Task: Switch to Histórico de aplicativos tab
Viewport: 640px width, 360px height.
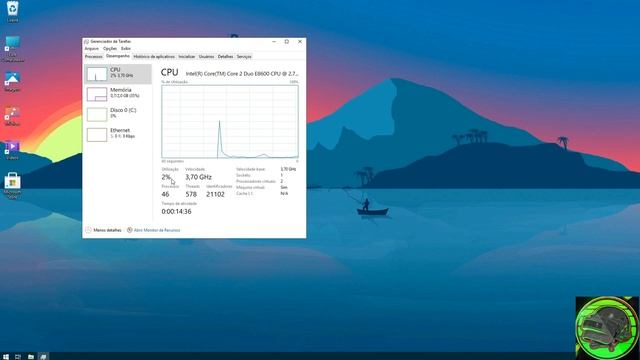Action: click(154, 57)
